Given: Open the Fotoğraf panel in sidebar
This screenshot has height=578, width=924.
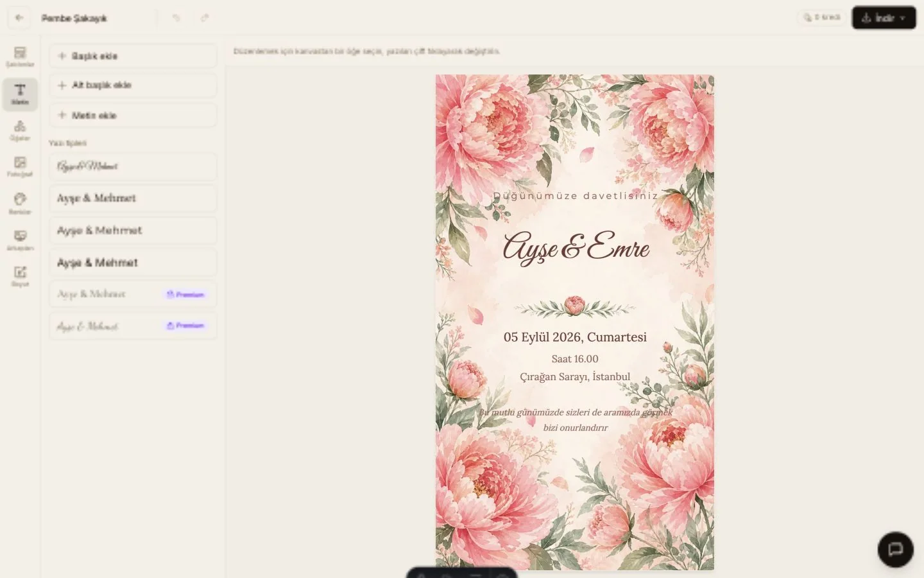Looking at the screenshot, I should [x=20, y=167].
